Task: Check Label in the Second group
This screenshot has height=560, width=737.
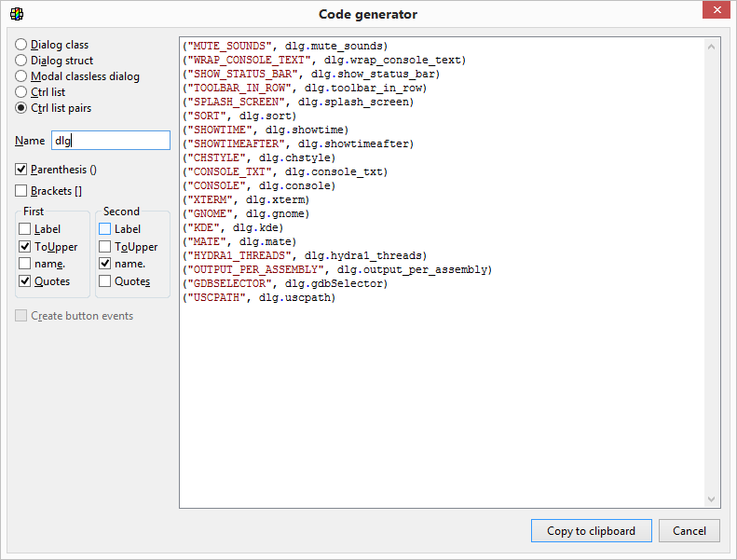Action: click(x=105, y=229)
